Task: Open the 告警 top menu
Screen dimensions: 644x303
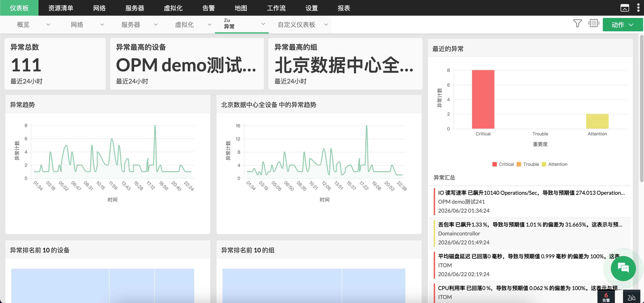Action: (x=208, y=8)
